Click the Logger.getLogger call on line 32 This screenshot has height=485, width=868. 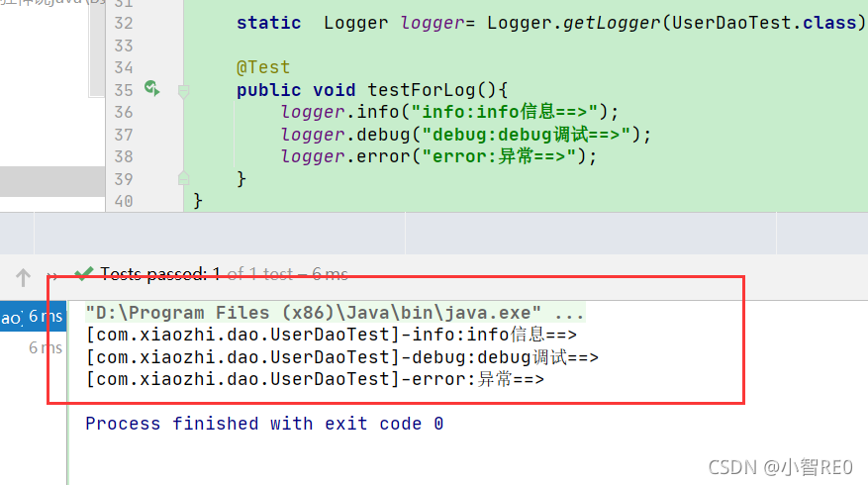tap(676, 23)
